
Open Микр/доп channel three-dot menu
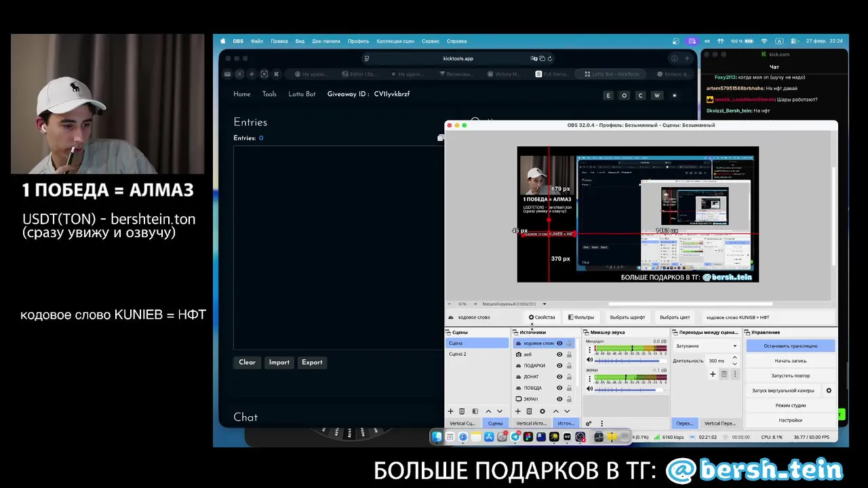click(x=589, y=350)
